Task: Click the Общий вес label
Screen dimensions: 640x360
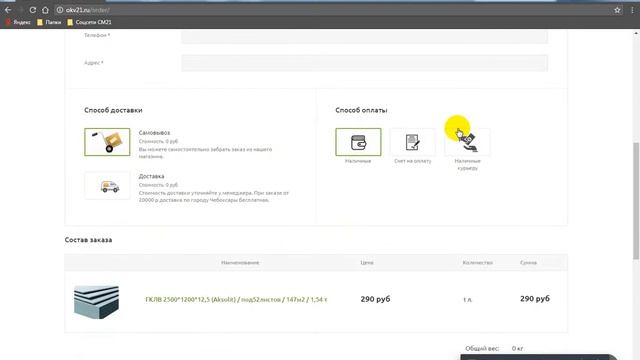Action: [482, 349]
